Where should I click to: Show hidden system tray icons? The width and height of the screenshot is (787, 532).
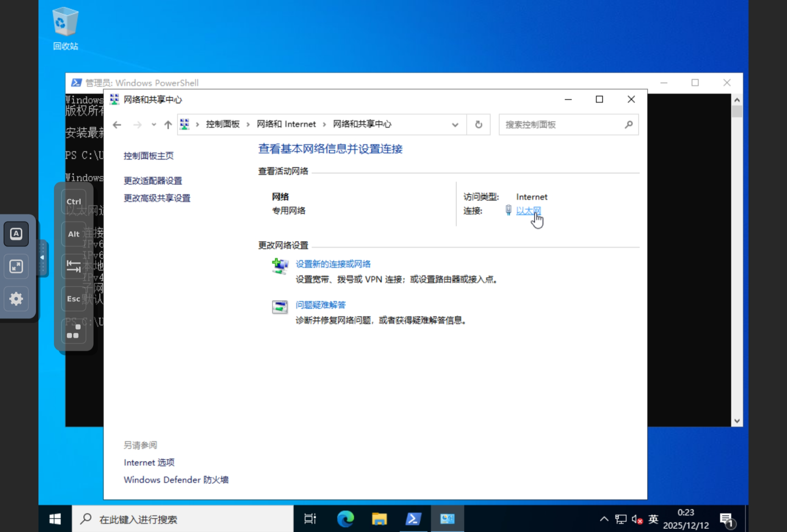click(x=604, y=519)
